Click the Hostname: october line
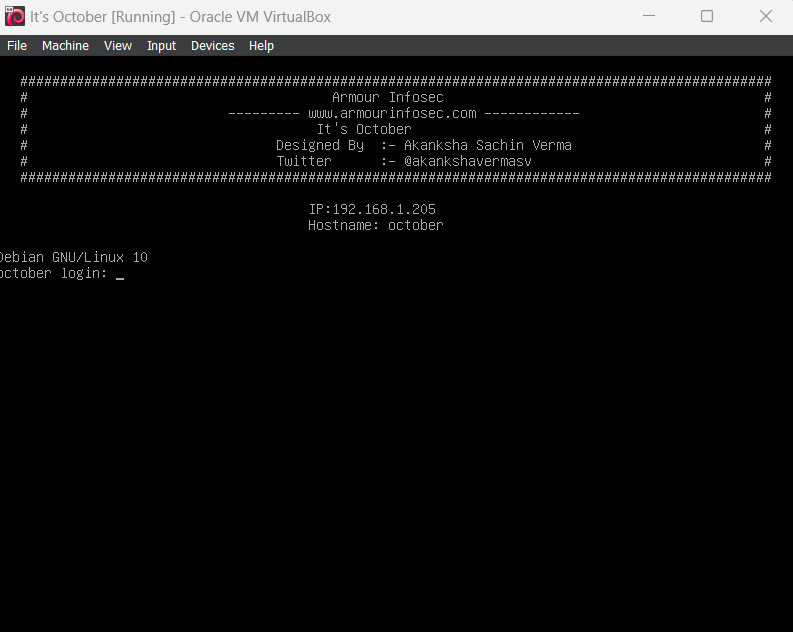The width and height of the screenshot is (793, 632). pos(375,225)
